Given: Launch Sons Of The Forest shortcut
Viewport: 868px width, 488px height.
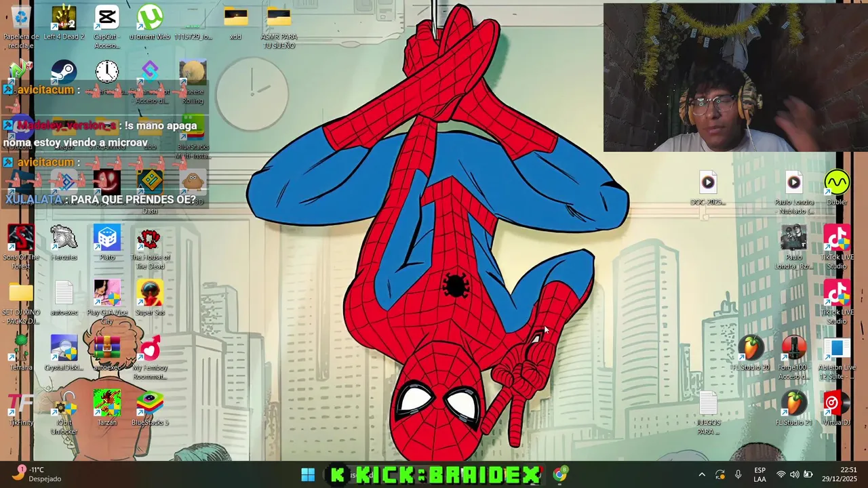Looking at the screenshot, I should point(21,238).
